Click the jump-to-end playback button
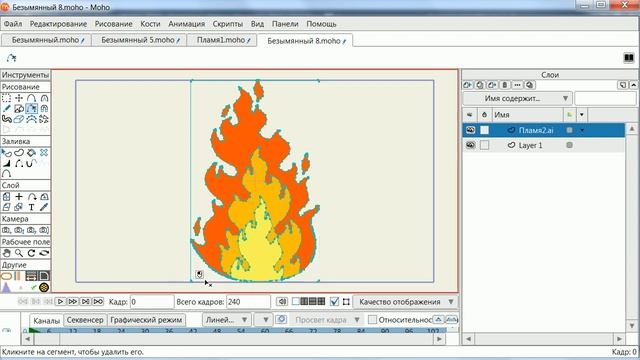Image resolution: width=640 pixels, height=360 pixels. 85,302
